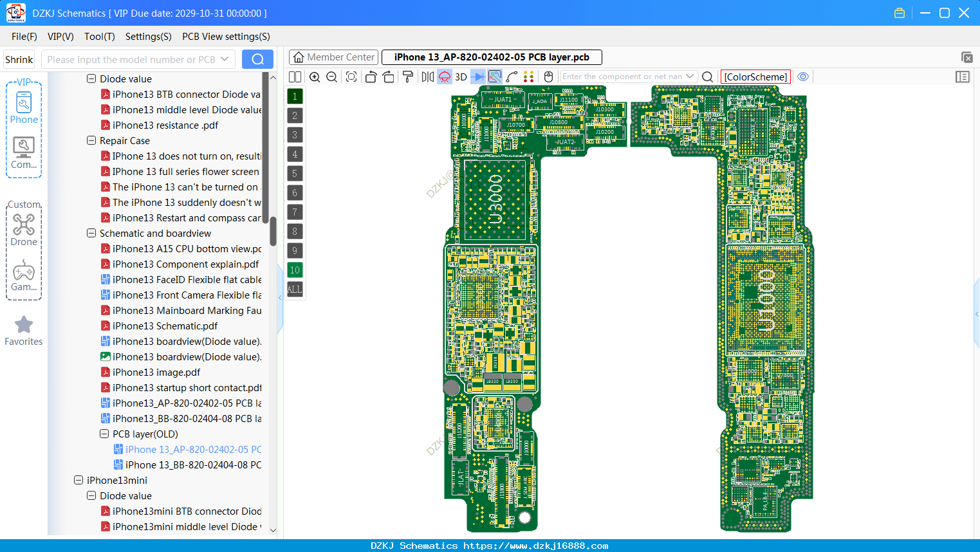Toggle the red highlight lamp tool

point(445,77)
